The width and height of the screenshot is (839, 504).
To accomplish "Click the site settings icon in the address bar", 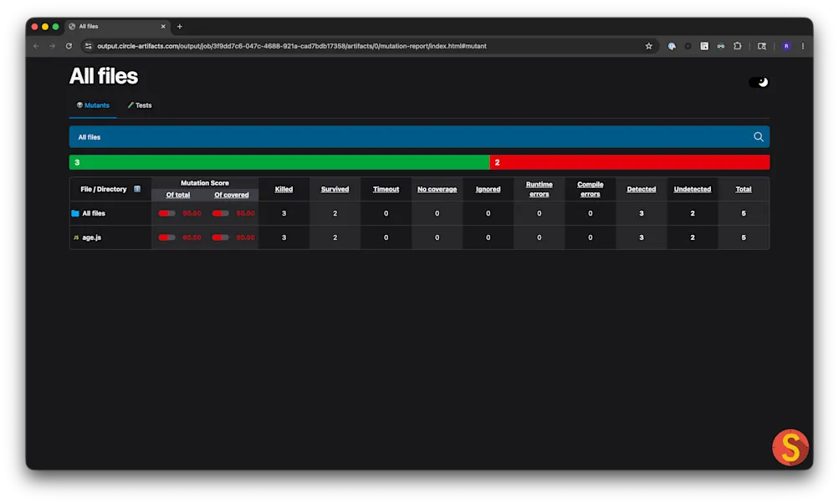I will 89,46.
